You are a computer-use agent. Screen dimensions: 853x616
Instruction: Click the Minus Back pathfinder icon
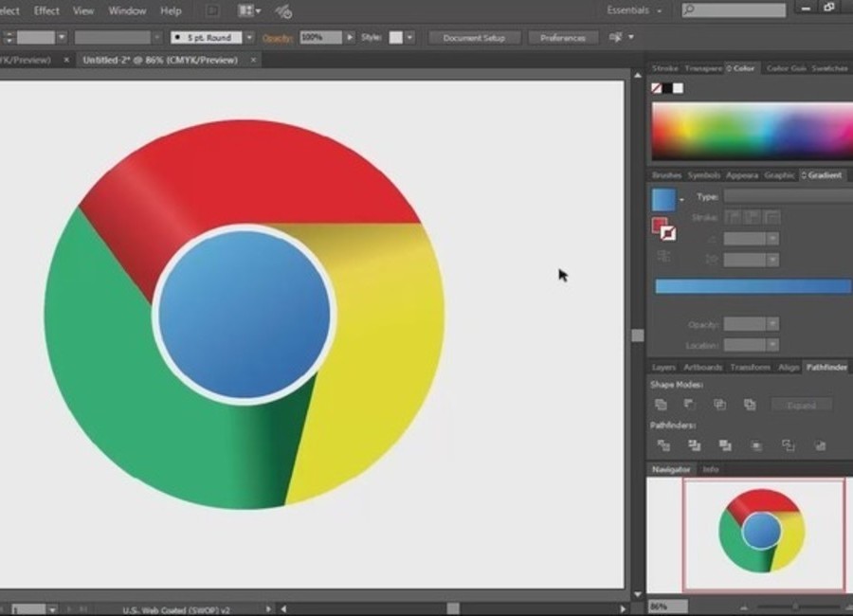tap(820, 445)
